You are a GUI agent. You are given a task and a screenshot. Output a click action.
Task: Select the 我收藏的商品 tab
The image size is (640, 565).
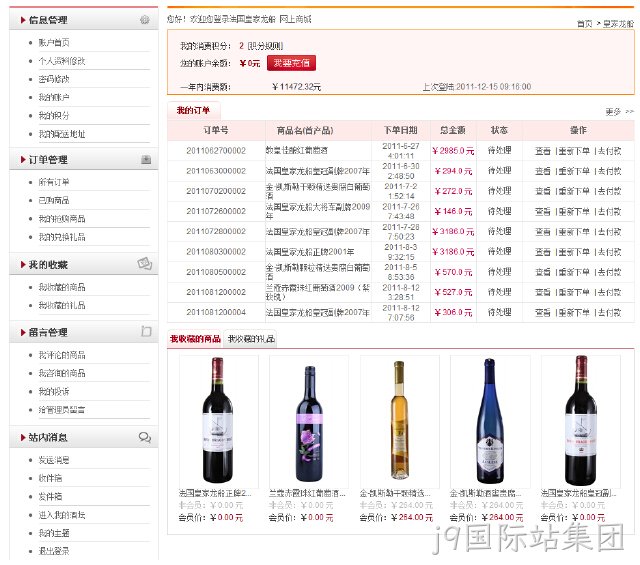pos(195,339)
